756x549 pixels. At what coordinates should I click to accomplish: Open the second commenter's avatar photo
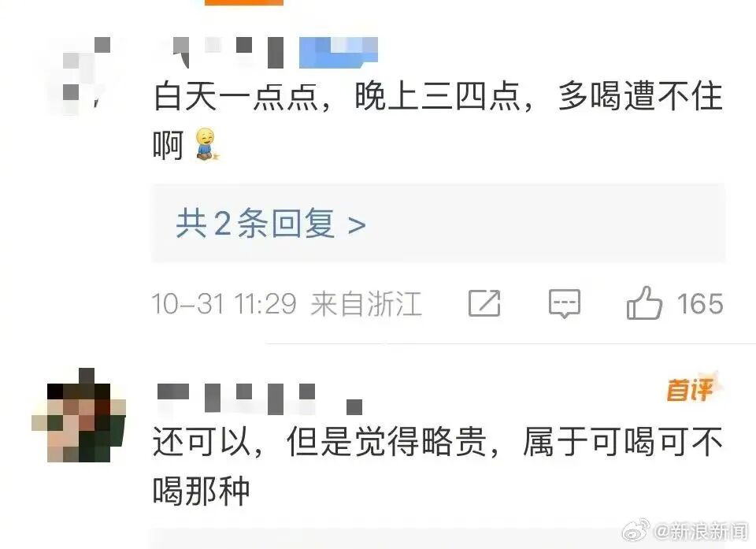coord(79,415)
